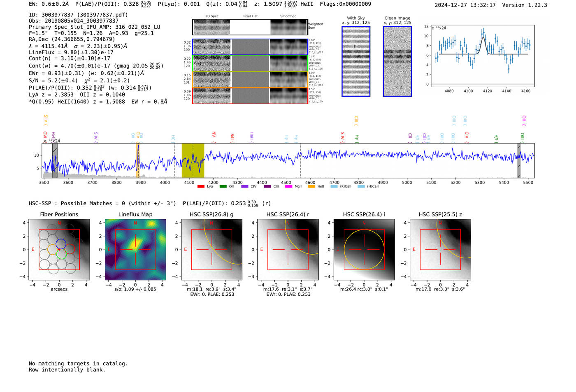Screen dimensions: 576x392
Task: Select the (K)CaII legend swatch
Action: [334, 186]
